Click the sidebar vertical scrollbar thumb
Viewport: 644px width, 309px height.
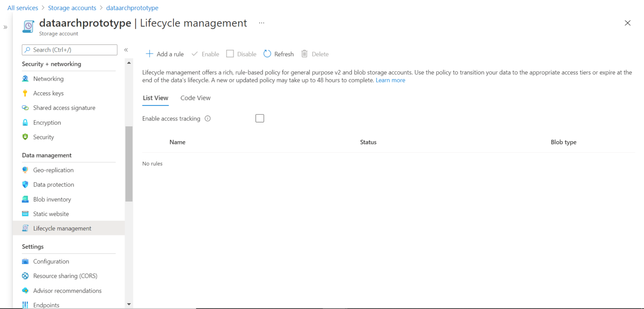[129, 164]
